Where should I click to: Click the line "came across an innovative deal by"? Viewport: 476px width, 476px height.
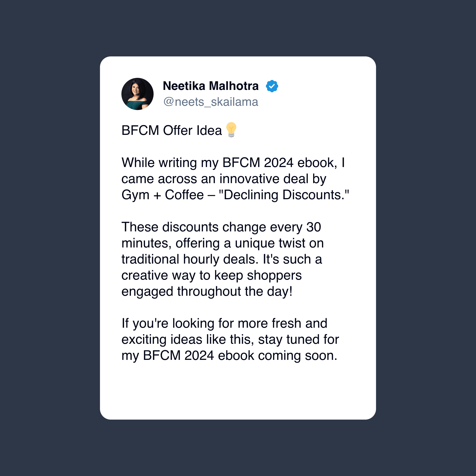224,179
